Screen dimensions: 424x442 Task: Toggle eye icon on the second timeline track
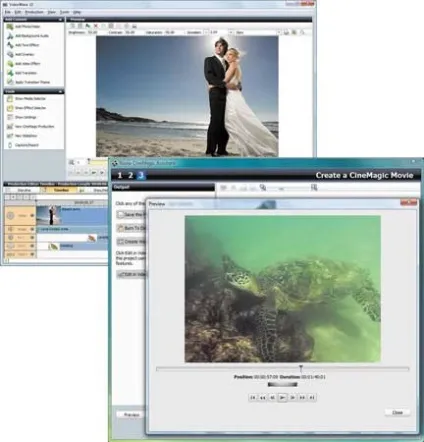pyautogui.click(x=32, y=229)
